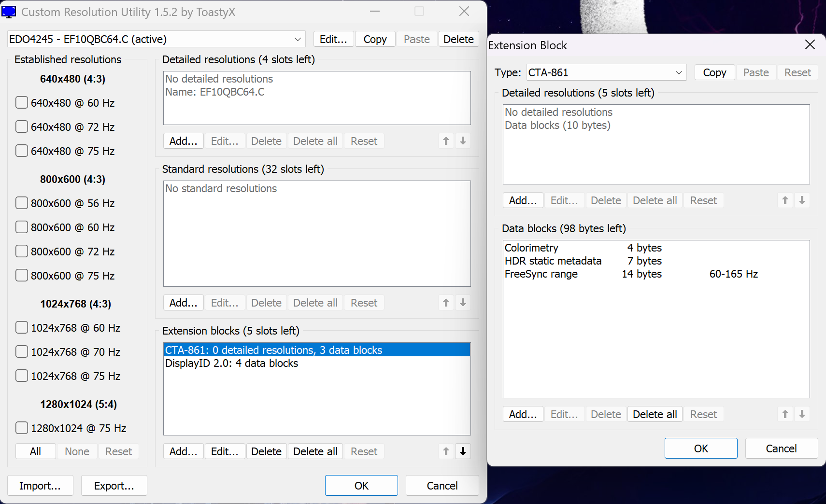The height and width of the screenshot is (504, 826).
Task: Confirm the Extension Block dialog with OK
Action: coord(700,448)
